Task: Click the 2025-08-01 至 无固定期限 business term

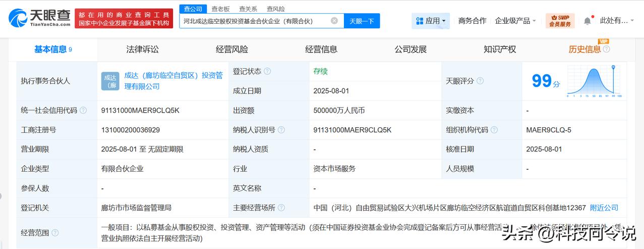Action: click(142, 149)
